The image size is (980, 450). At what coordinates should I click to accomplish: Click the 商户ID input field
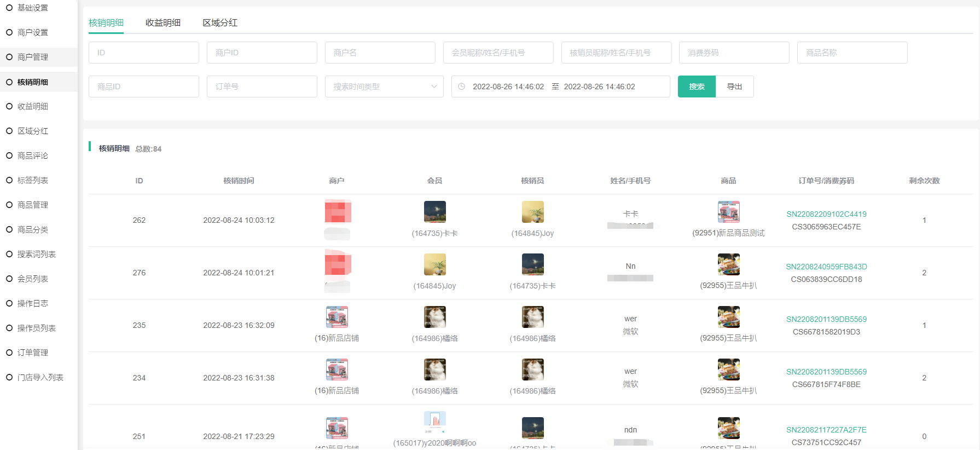(262, 53)
